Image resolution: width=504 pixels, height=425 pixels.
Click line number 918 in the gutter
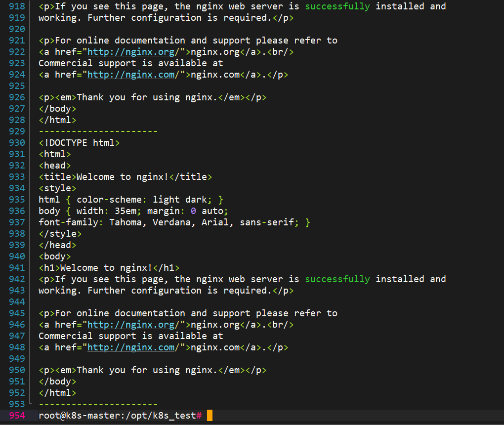[x=17, y=6]
